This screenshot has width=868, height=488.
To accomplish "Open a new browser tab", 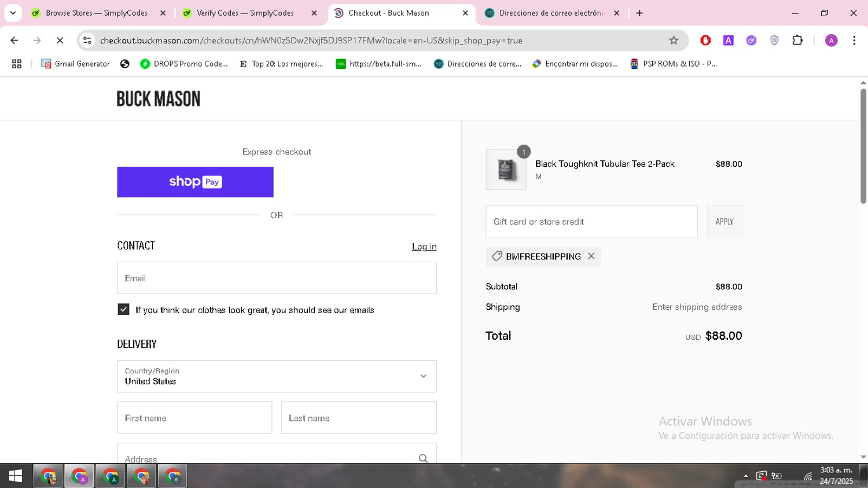I will pyautogui.click(x=639, y=13).
